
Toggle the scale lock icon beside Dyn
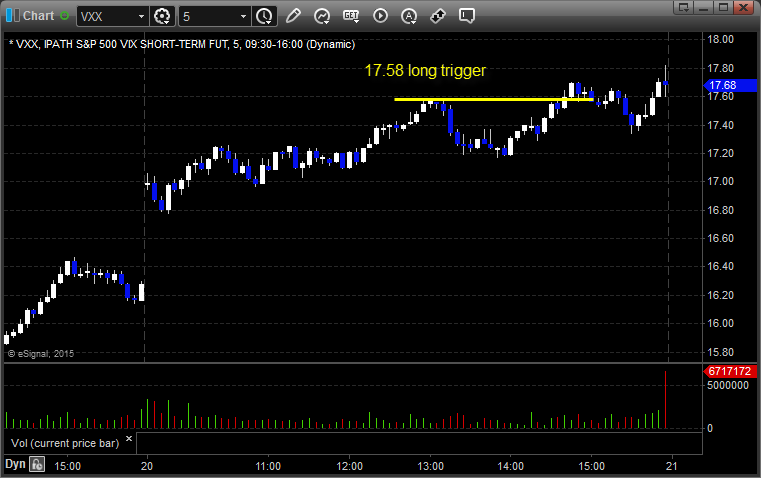37,464
